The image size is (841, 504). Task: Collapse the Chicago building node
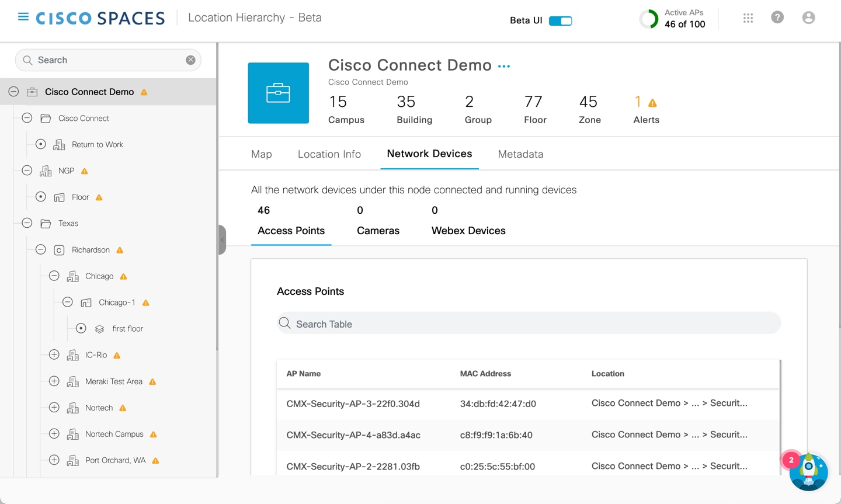click(x=54, y=276)
